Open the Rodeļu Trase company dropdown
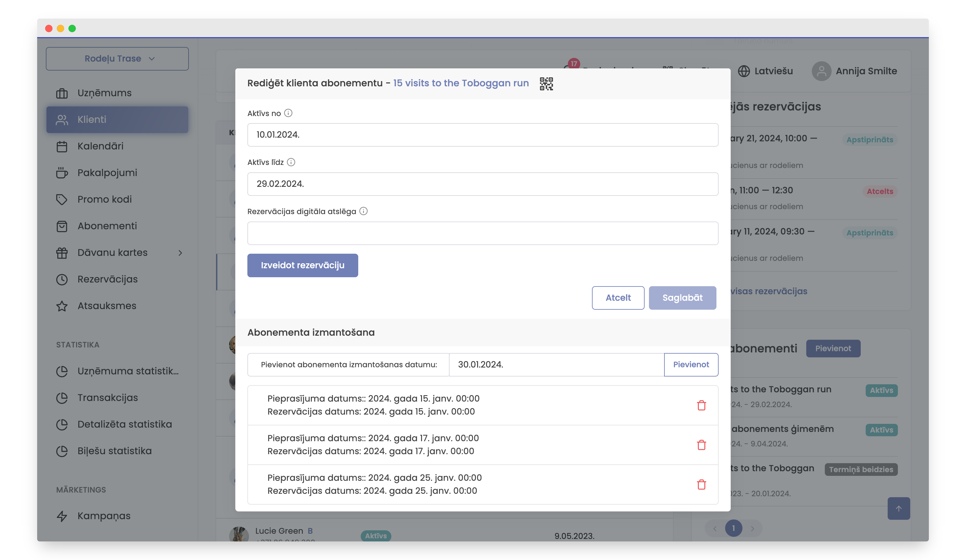The width and height of the screenshot is (966, 560). tap(117, 58)
